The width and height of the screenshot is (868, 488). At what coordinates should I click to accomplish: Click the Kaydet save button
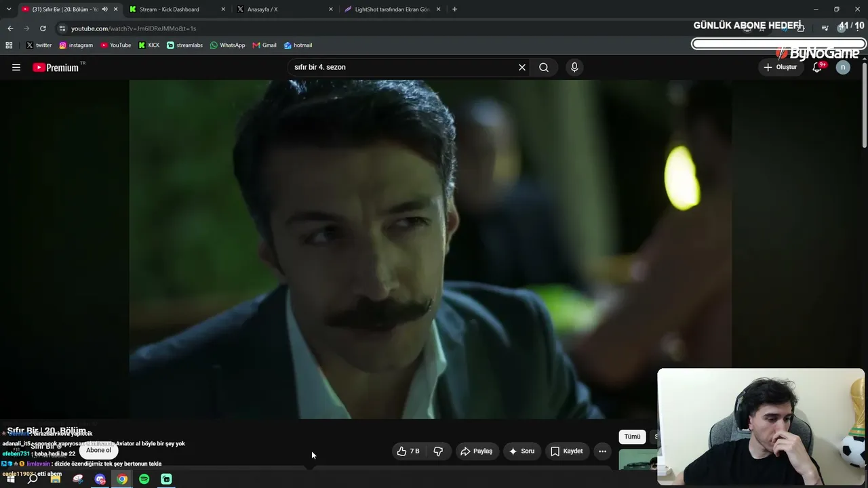[x=567, y=451]
